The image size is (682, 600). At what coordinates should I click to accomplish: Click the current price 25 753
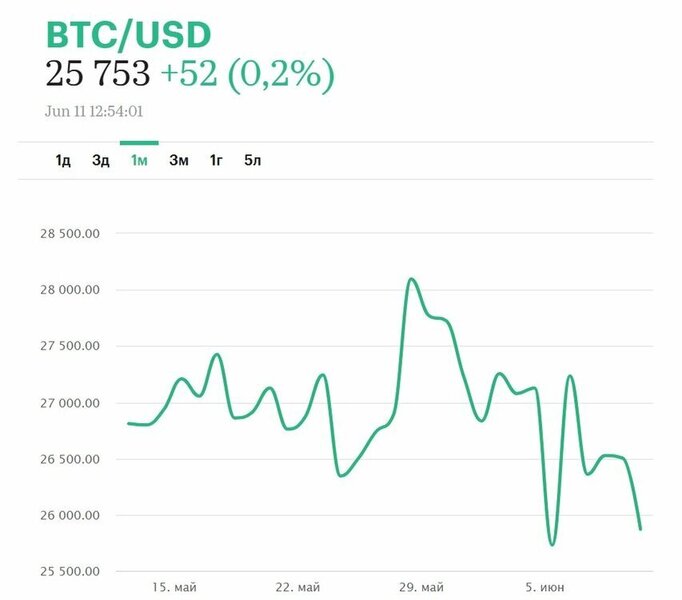click(98, 74)
